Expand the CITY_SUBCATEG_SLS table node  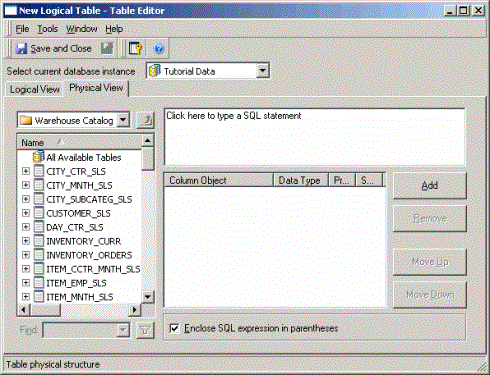26,199
